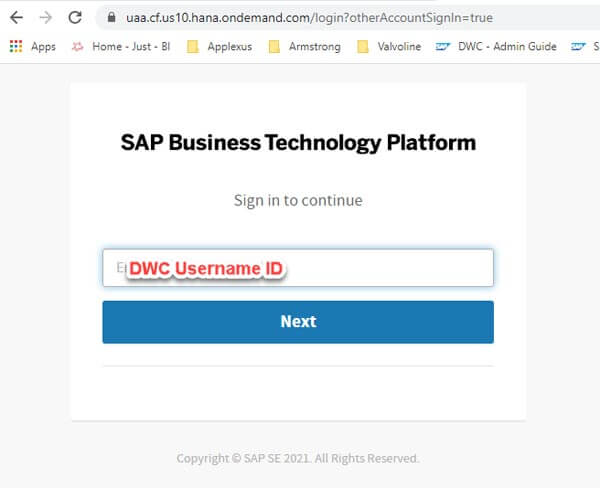Open the Apps grid shortcut

[x=33, y=46]
